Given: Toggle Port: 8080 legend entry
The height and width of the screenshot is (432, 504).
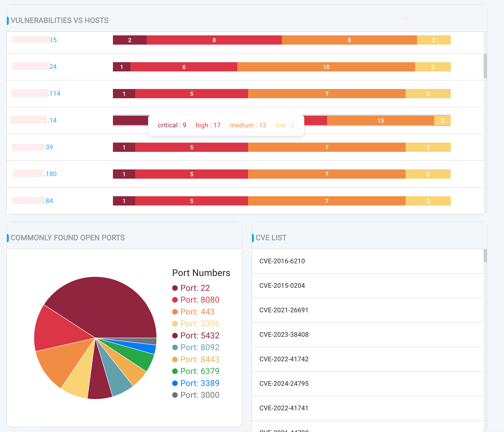Looking at the screenshot, I should (x=199, y=300).
